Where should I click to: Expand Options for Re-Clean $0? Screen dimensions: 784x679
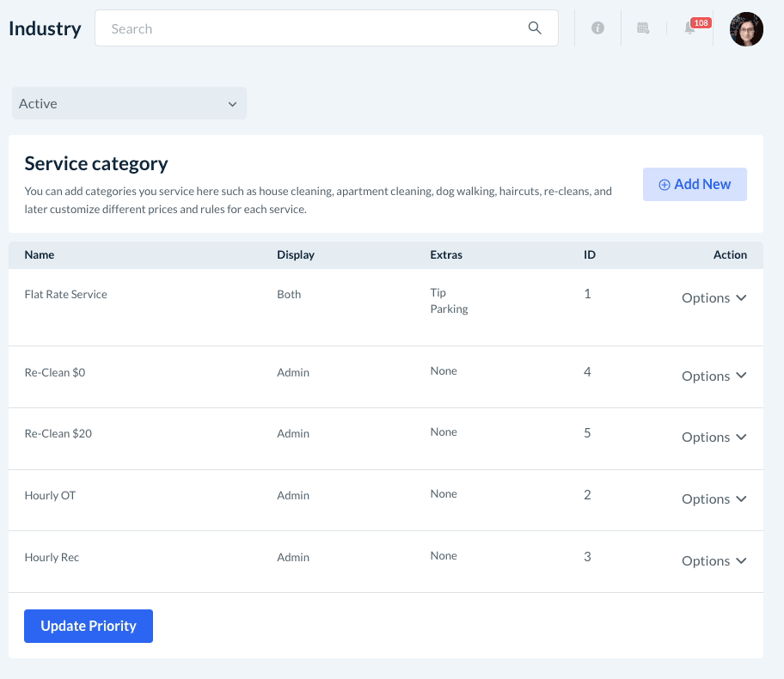(x=714, y=376)
